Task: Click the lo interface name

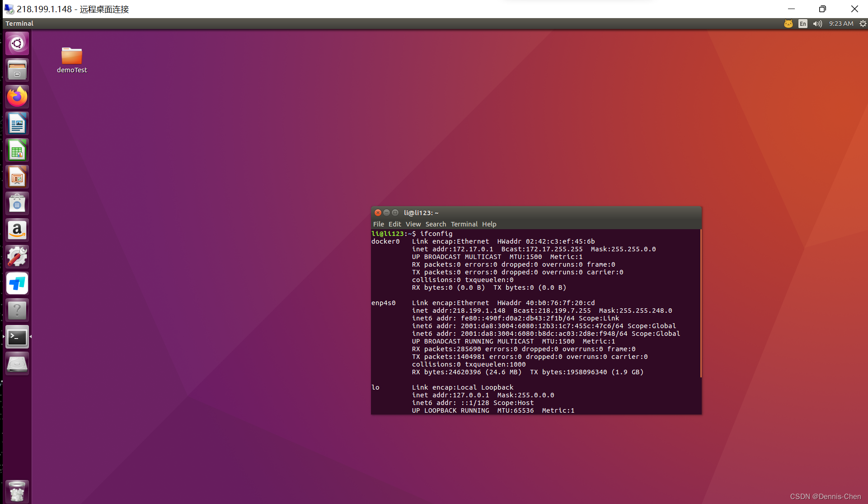Action: 375,387
